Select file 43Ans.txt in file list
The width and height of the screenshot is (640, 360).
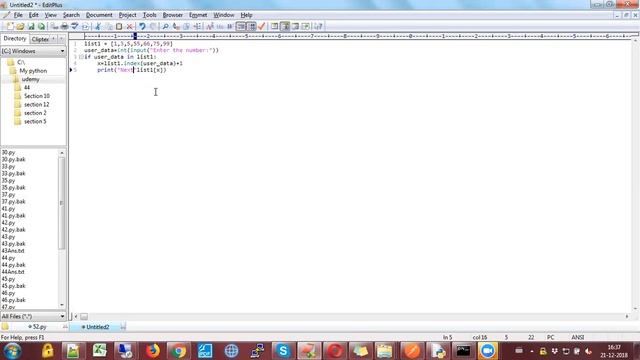tap(13, 251)
